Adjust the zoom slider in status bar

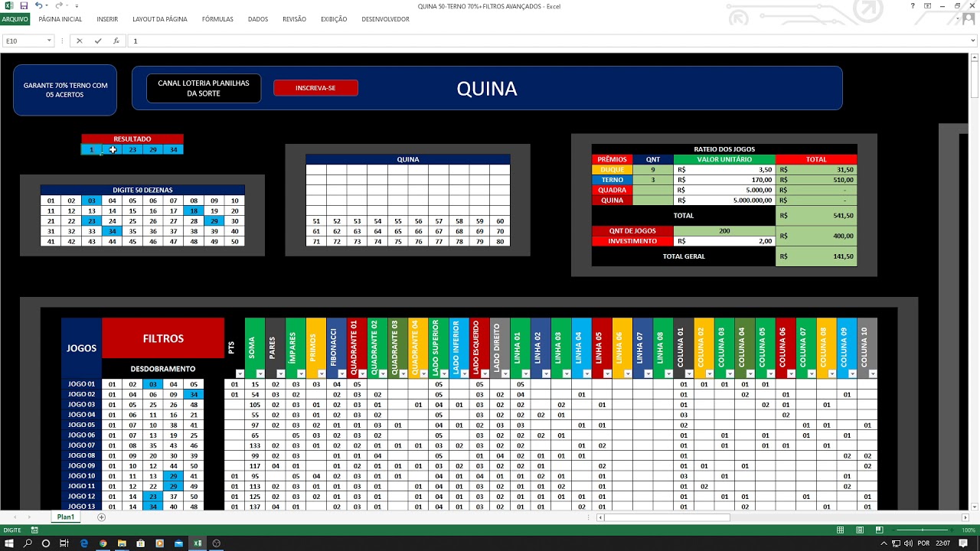[921, 530]
